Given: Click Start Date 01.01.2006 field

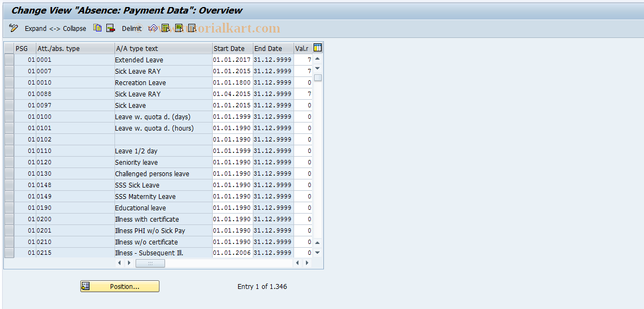Looking at the screenshot, I should coord(232,253).
